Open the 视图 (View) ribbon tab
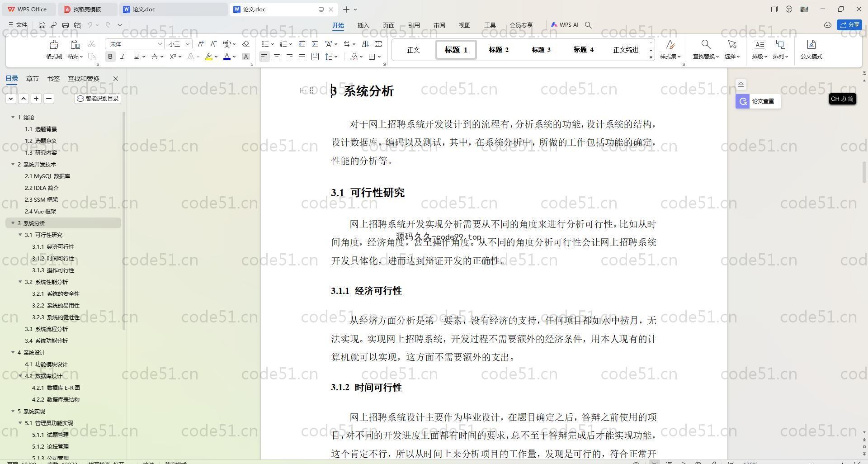This screenshot has width=868, height=464. (x=464, y=25)
